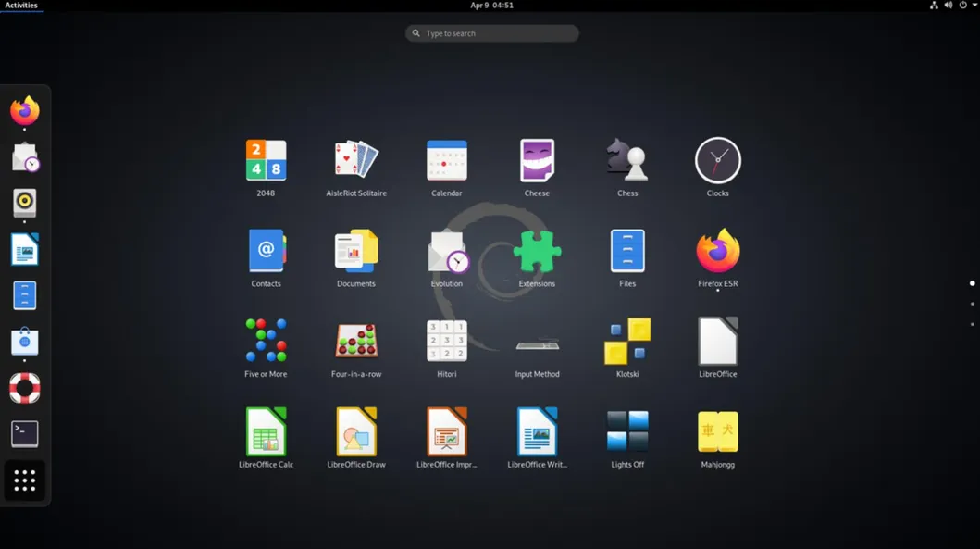Launch Firefox ESR from the app grid
Screen dimensions: 980x549
717,249
